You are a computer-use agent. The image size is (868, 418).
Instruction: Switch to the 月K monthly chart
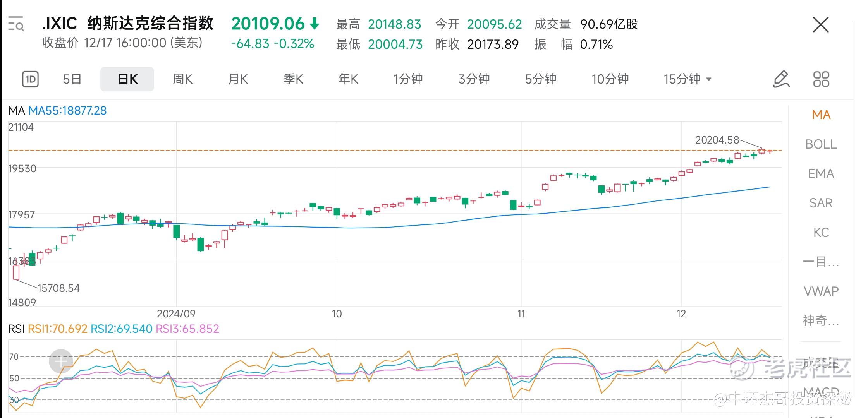pos(238,79)
